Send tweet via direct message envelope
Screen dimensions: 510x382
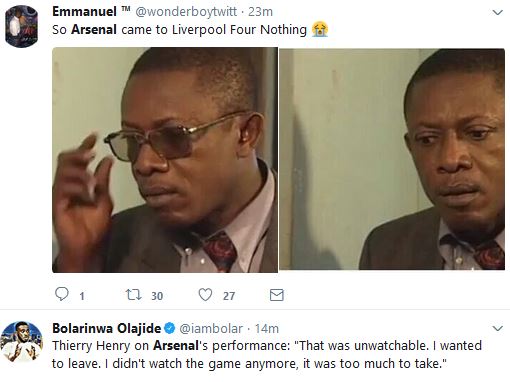276,295
